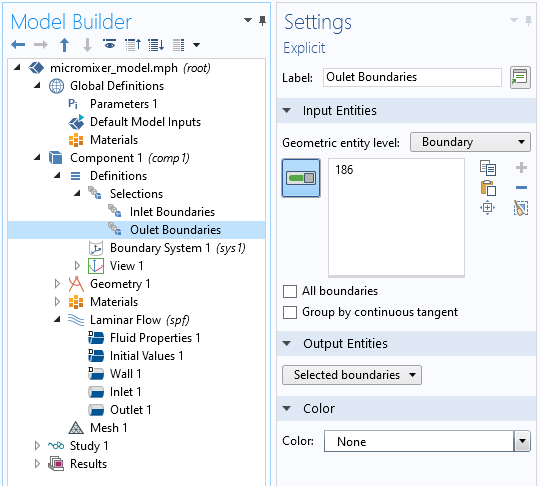
Task: Expand the Materials node under Component 1
Action: point(57,301)
